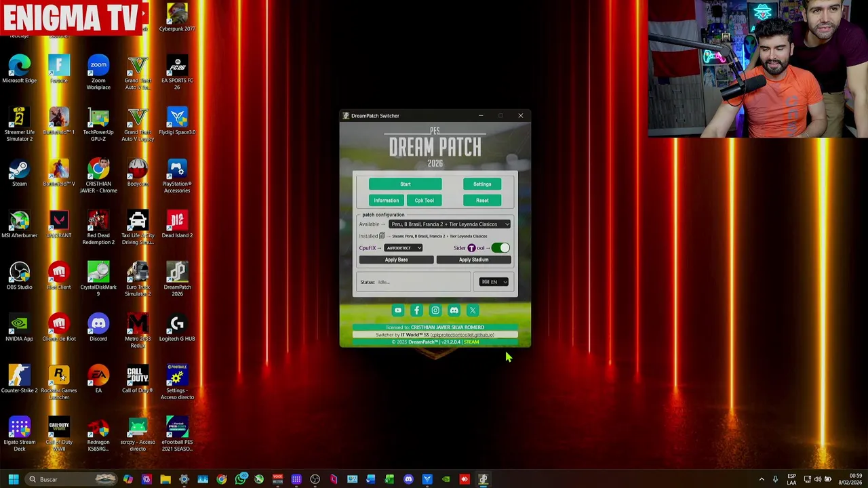Image resolution: width=868 pixels, height=488 pixels.
Task: Open File Explorer from the taskbar
Action: point(165,479)
